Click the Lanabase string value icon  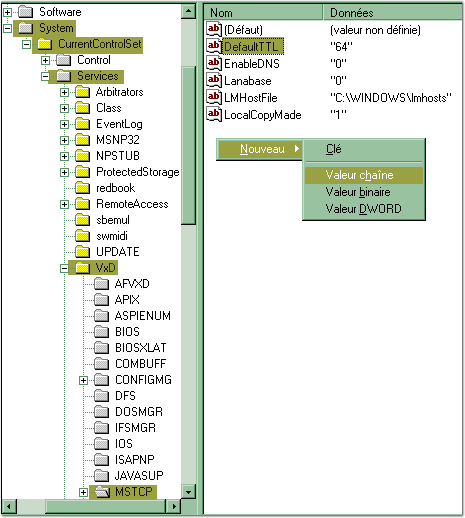(x=214, y=80)
